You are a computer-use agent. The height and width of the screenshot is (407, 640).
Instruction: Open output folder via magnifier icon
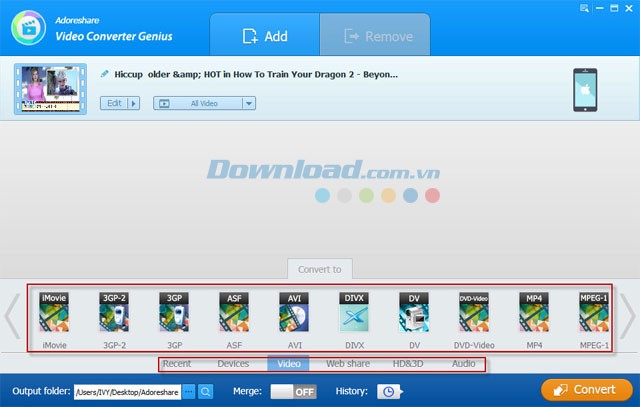pos(206,392)
